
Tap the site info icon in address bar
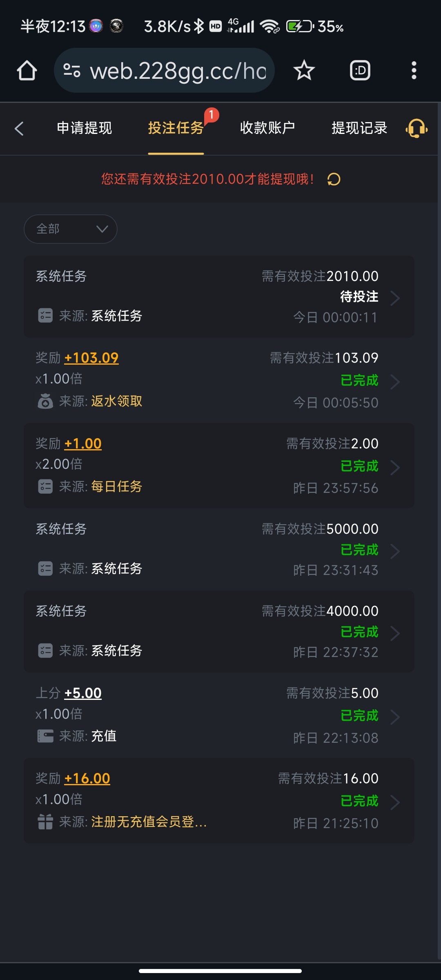[72, 71]
